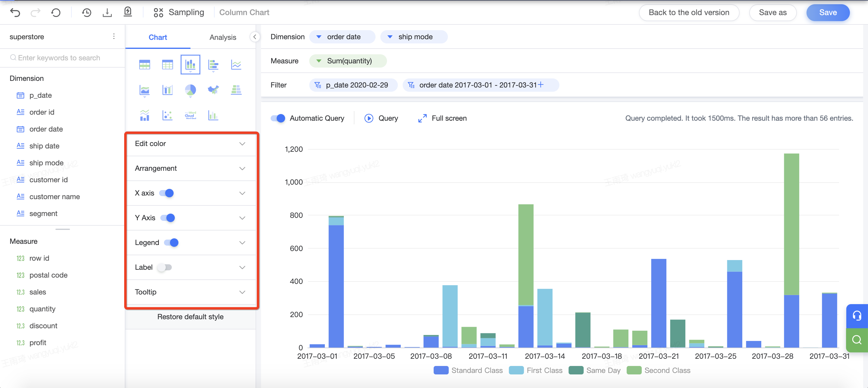Screen dimensions: 868x388
Task: Click the alert bell-document icon
Action: 128,12
